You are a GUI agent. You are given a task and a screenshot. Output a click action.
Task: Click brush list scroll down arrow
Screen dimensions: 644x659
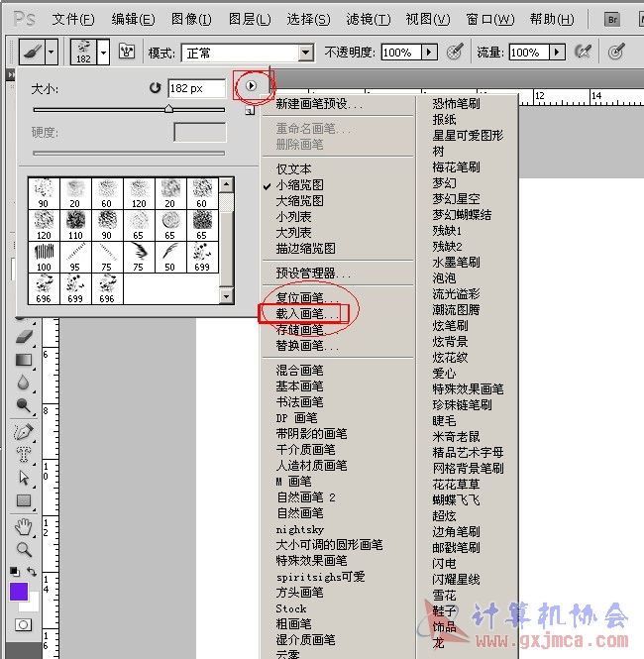[227, 296]
